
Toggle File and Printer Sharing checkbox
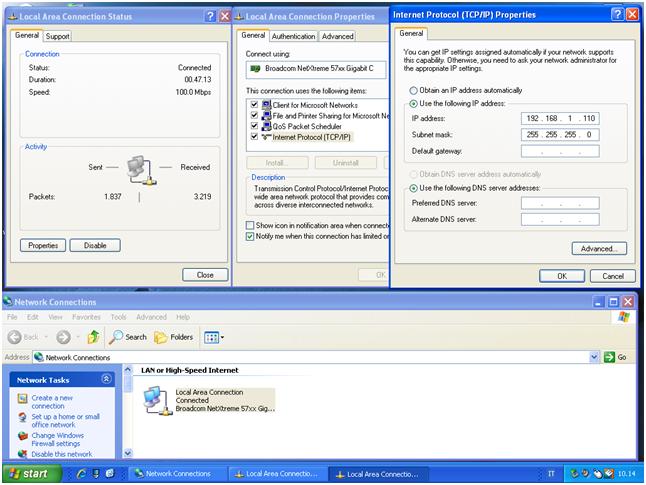(x=254, y=115)
